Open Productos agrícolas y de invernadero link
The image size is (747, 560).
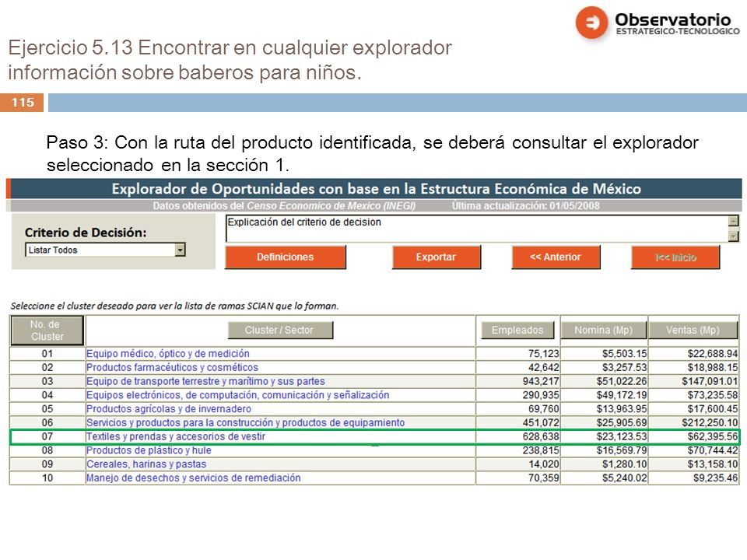click(169, 409)
